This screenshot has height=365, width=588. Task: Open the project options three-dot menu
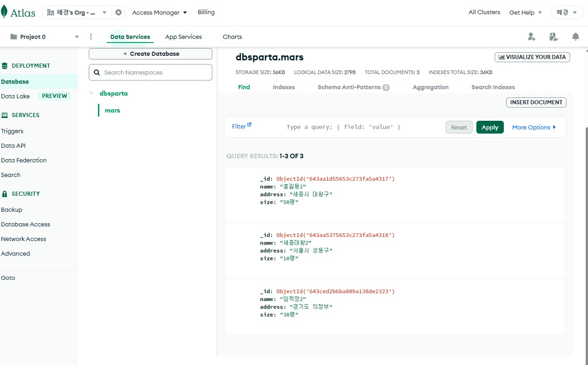pos(91,37)
